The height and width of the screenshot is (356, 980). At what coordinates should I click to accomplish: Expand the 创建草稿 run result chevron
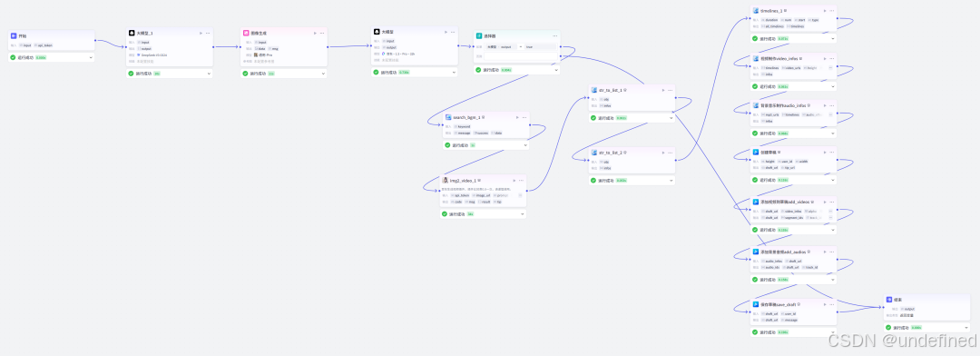click(832, 180)
